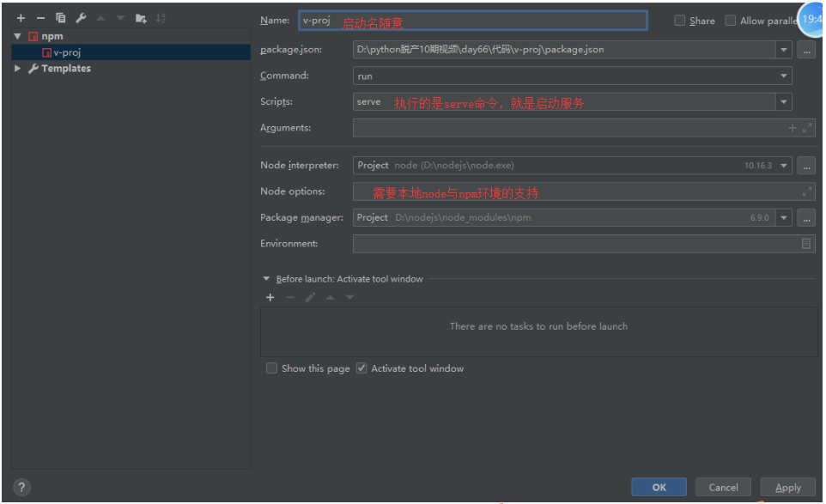This screenshot has width=826, height=504.
Task: Open package.json path dropdown arrow
Action: [x=784, y=50]
